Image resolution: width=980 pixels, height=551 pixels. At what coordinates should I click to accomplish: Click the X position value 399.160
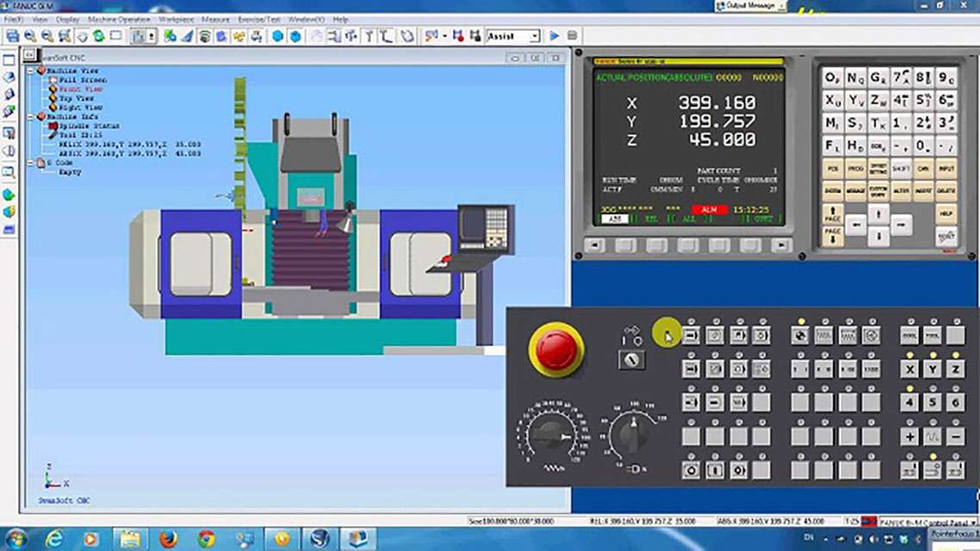[x=716, y=102]
